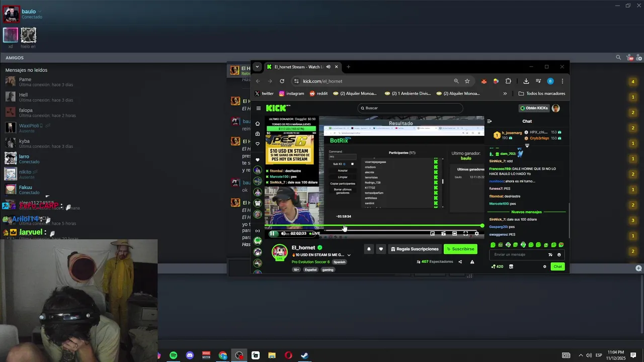Open chat settings gear icon

click(x=544, y=266)
